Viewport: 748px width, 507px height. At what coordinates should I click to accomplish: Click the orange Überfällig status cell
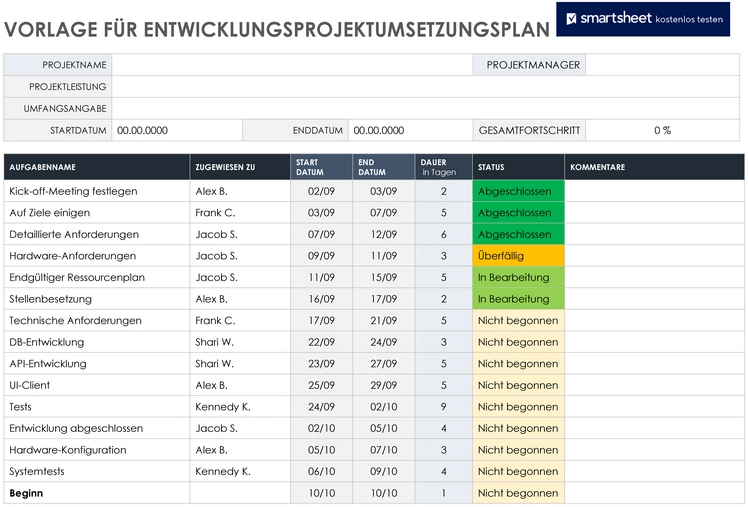[x=519, y=256]
